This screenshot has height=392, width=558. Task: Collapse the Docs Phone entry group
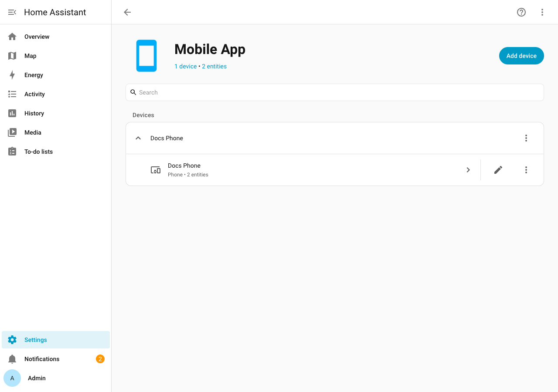[x=138, y=138]
